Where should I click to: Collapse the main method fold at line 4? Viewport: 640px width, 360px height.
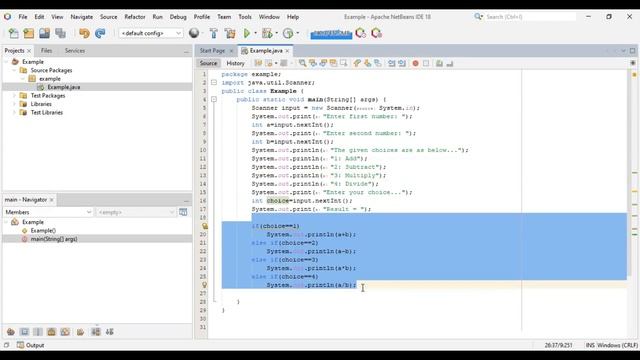(x=213, y=99)
